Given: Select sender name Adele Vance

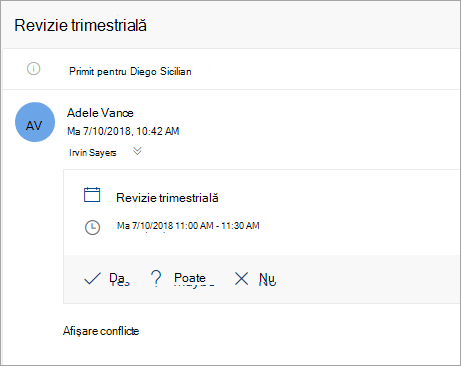Looking at the screenshot, I should click(x=100, y=113).
